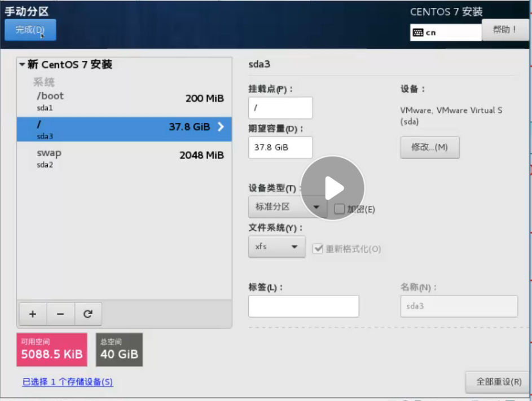Click the 系统 category label
Viewport: 532px width, 401px height.
[44, 82]
